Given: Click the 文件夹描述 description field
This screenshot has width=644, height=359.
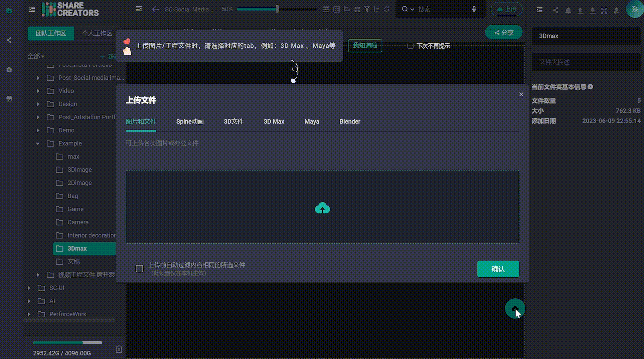Looking at the screenshot, I should 586,62.
